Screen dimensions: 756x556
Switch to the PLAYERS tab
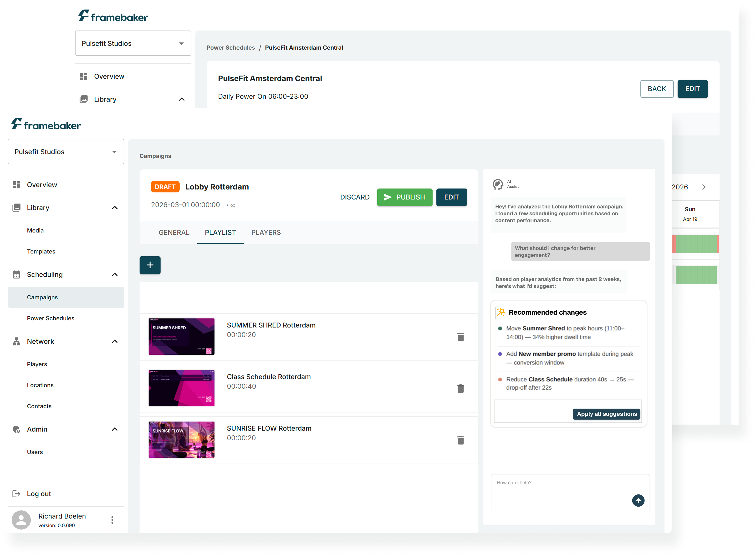(x=266, y=232)
